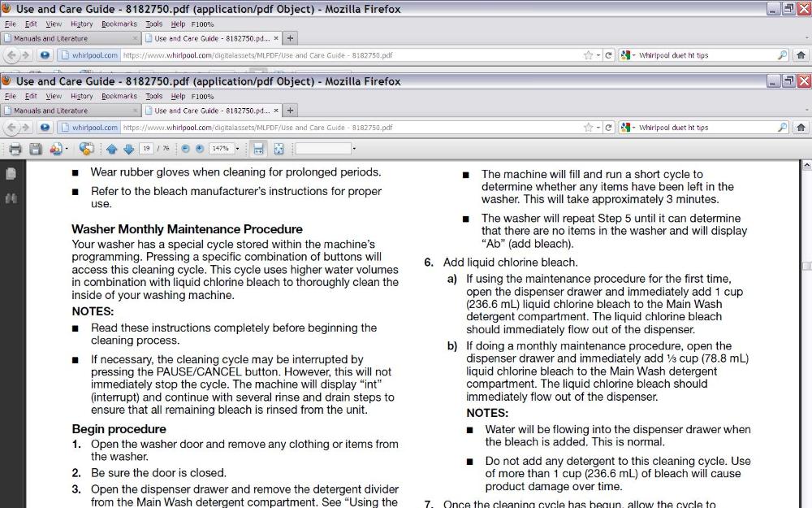Select the Use and Care Guide tab, front window
This screenshot has width=812, height=508.
click(212, 111)
